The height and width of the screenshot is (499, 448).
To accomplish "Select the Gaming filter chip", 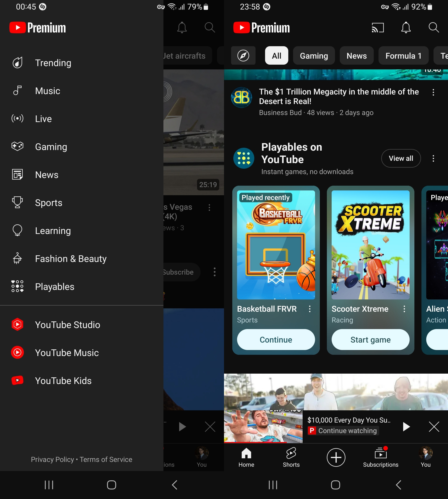I will 314,56.
